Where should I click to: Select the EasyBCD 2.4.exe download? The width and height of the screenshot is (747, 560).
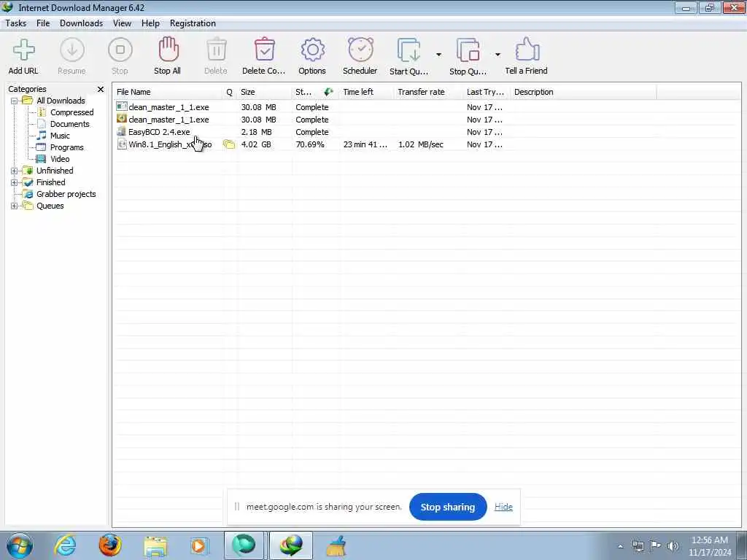click(158, 132)
